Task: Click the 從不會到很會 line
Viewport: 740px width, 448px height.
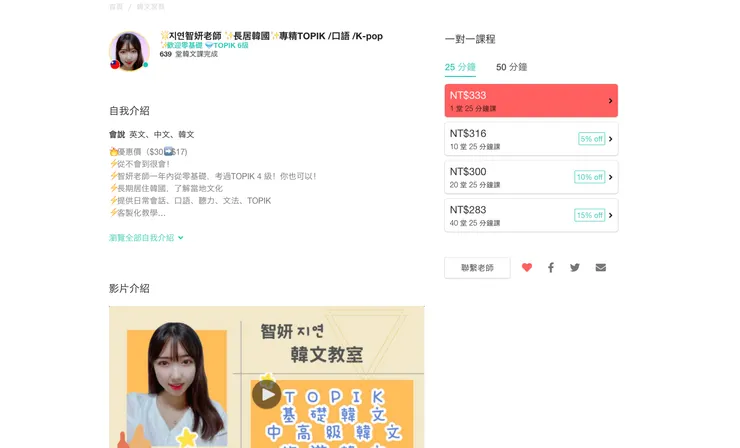Action: click(140, 164)
